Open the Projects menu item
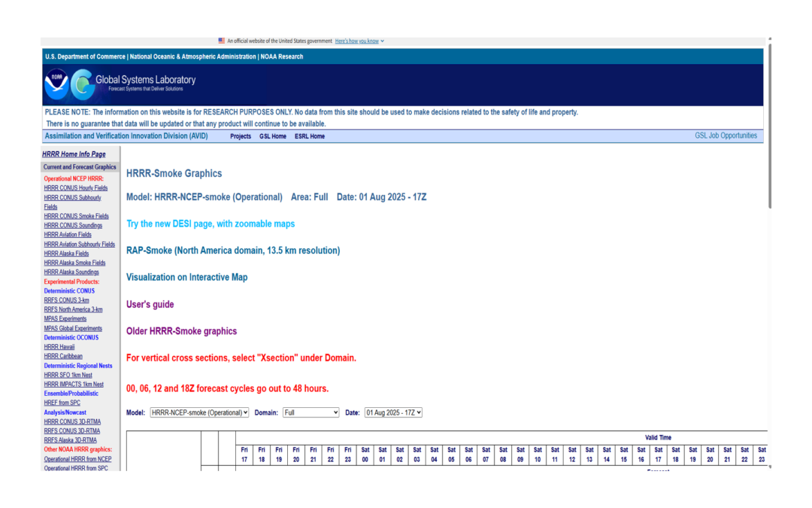Viewport: 812px width, 508px height. coord(241,136)
